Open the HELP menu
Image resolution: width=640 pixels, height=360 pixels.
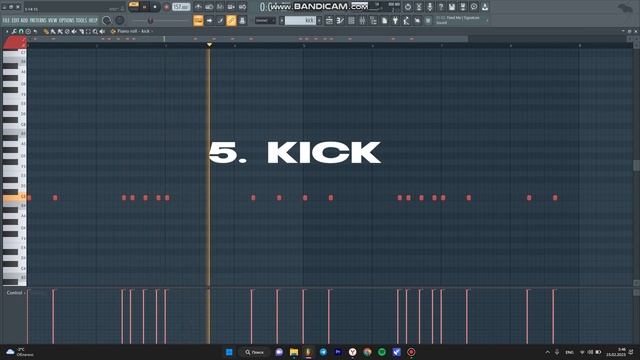click(x=93, y=20)
